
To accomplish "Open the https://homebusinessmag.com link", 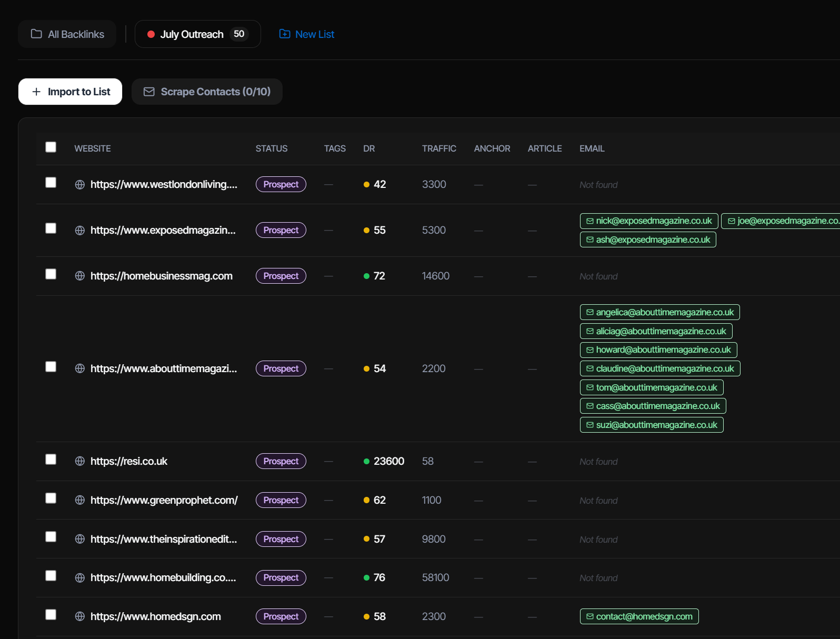I will [x=162, y=276].
